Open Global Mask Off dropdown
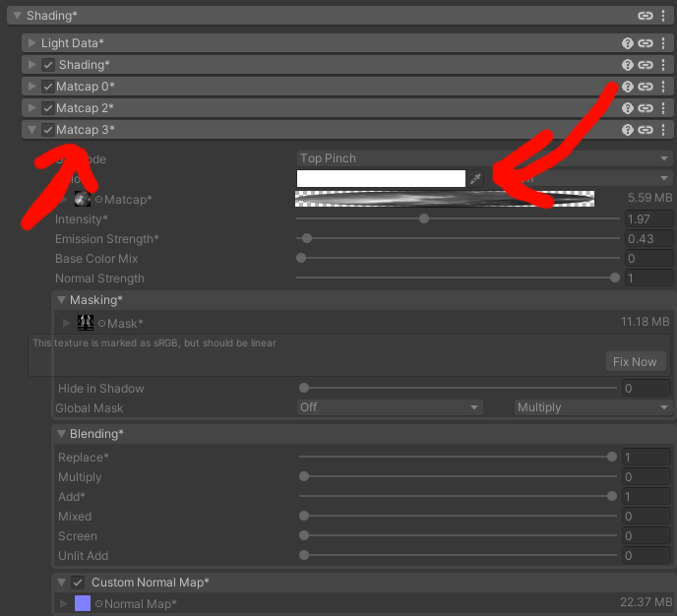 click(x=390, y=407)
